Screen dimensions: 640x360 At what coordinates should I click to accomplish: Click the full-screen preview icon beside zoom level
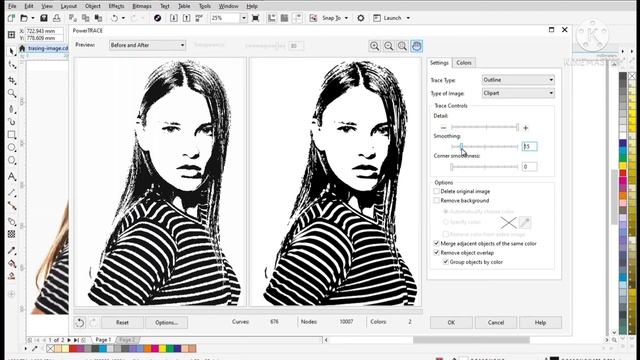pos(256,18)
